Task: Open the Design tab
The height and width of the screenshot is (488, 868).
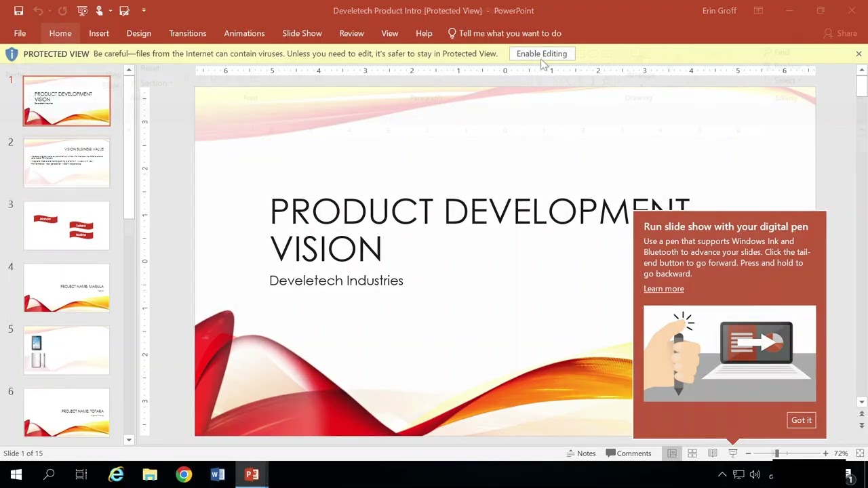Action: tap(138, 33)
